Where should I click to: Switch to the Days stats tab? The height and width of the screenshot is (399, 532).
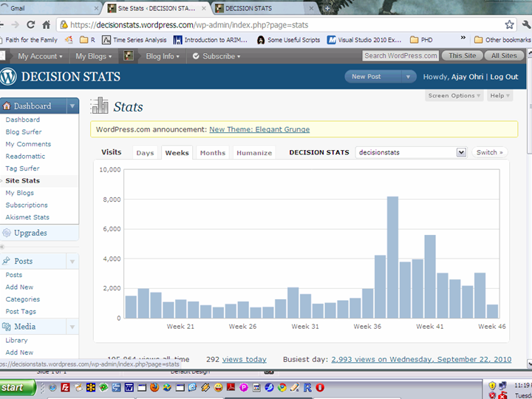[x=145, y=153]
